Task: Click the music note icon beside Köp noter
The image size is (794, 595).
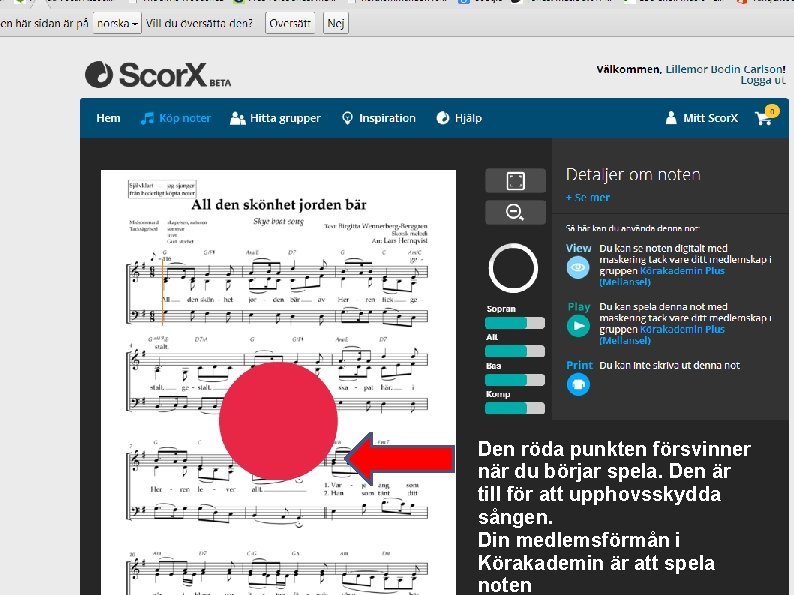Action: tap(147, 118)
